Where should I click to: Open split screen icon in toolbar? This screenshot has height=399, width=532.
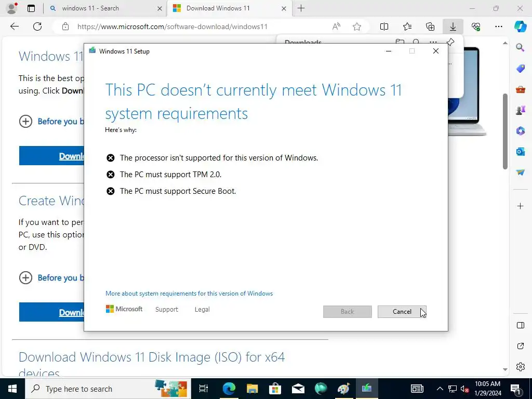pyautogui.click(x=384, y=26)
